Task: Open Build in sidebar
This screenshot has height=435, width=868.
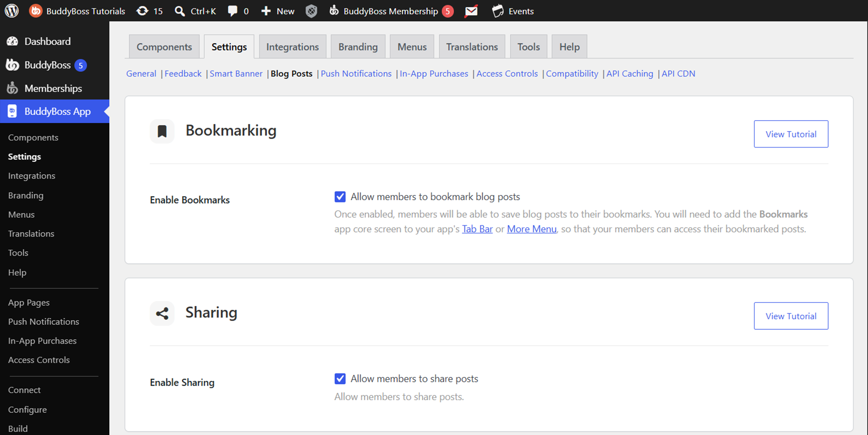Action: pyautogui.click(x=17, y=429)
